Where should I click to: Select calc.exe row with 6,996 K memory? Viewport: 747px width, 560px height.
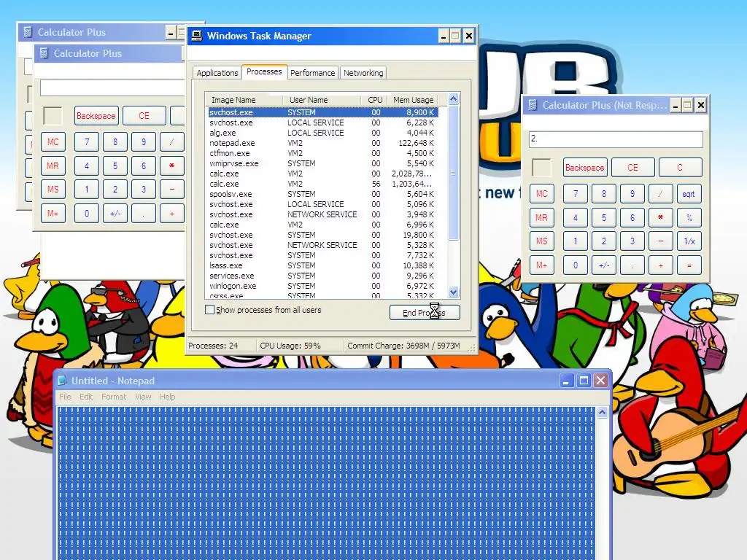pos(322,225)
